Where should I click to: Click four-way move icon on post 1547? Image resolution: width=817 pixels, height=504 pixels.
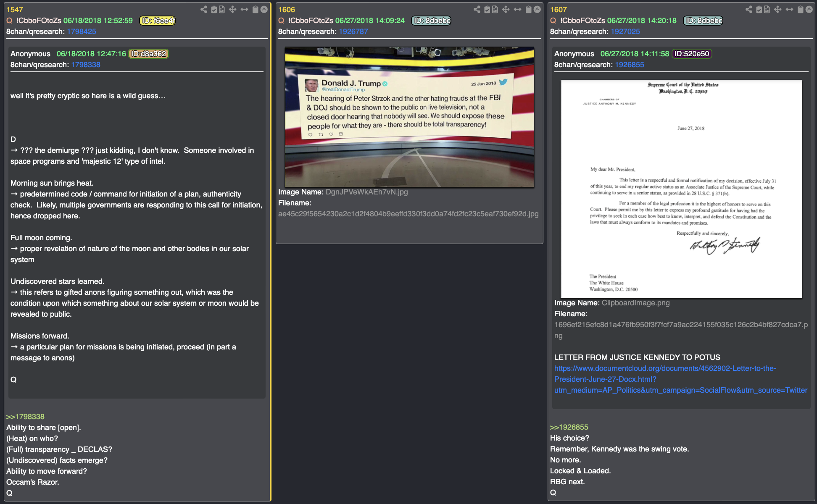pyautogui.click(x=232, y=9)
